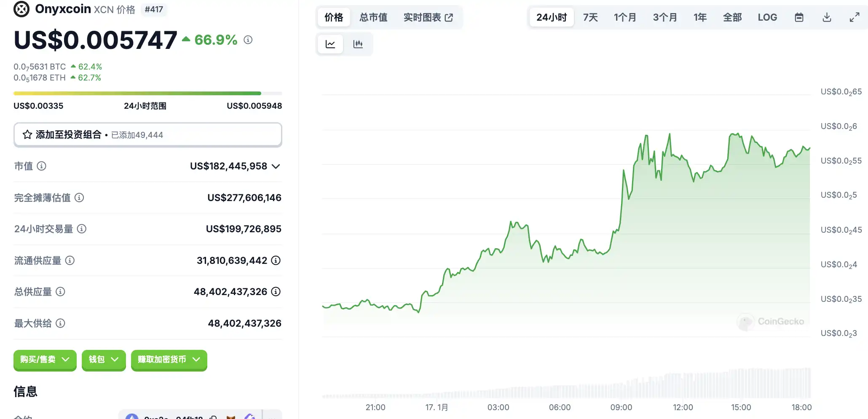Download the chart data
Screen dimensions: 868x419
pos(827,17)
